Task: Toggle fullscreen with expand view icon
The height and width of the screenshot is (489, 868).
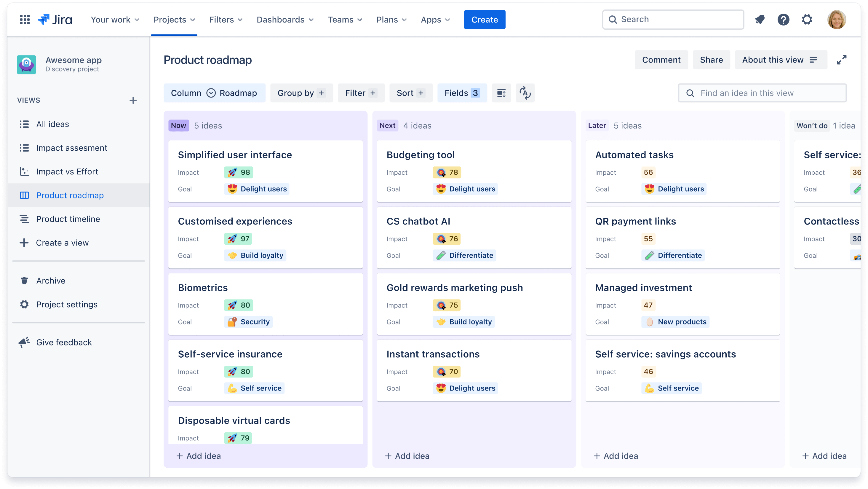Action: (841, 59)
